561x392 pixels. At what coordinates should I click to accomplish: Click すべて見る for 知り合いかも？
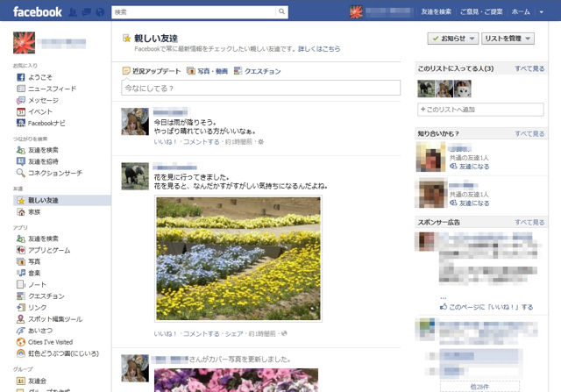pos(529,133)
